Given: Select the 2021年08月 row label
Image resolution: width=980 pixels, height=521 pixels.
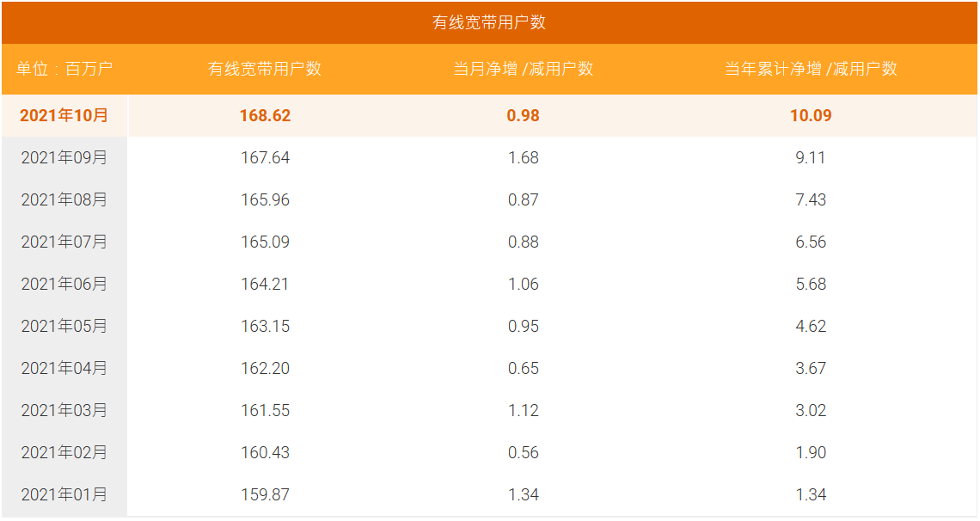Looking at the screenshot, I should point(64,199).
